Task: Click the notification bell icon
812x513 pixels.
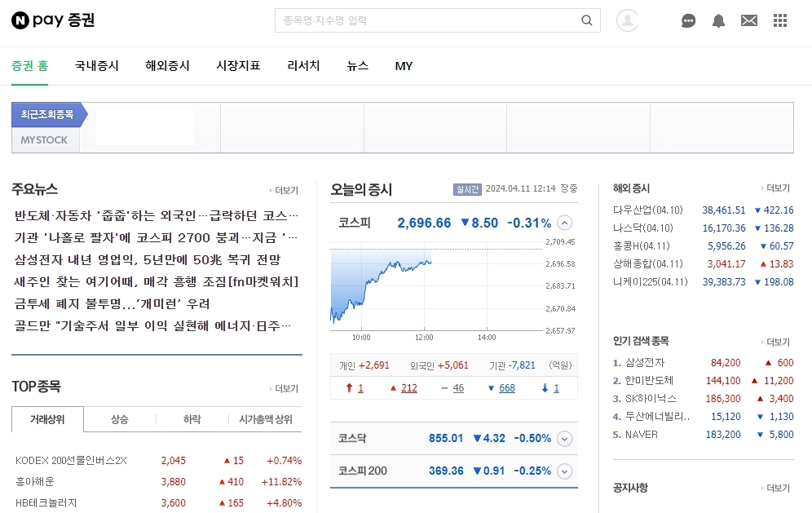Action: coord(718,21)
